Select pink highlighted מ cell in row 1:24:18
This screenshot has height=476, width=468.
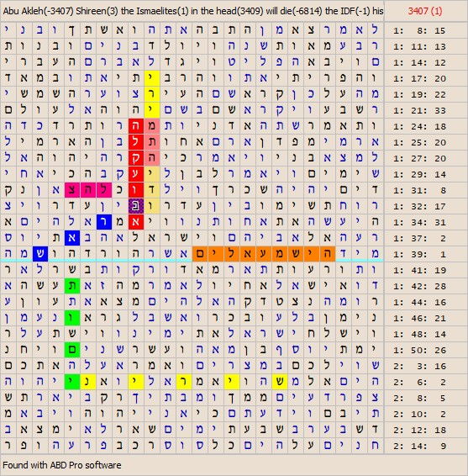click(x=152, y=126)
